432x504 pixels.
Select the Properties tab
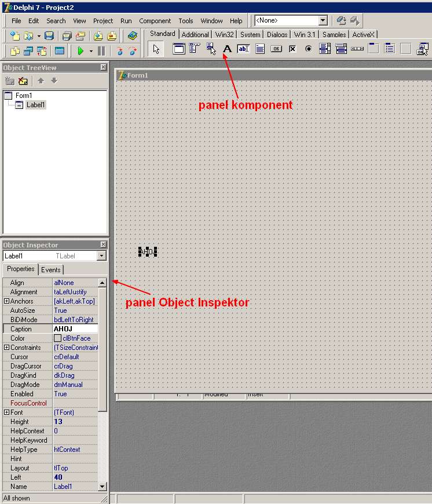click(20, 269)
